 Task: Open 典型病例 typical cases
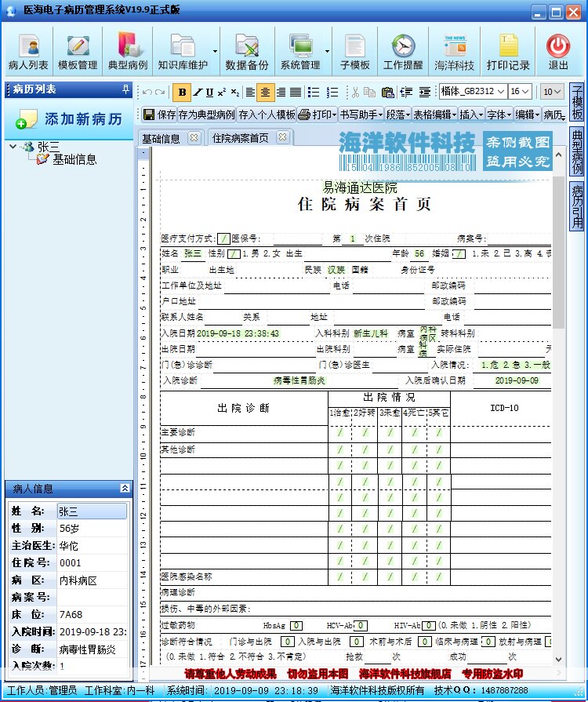[x=128, y=52]
